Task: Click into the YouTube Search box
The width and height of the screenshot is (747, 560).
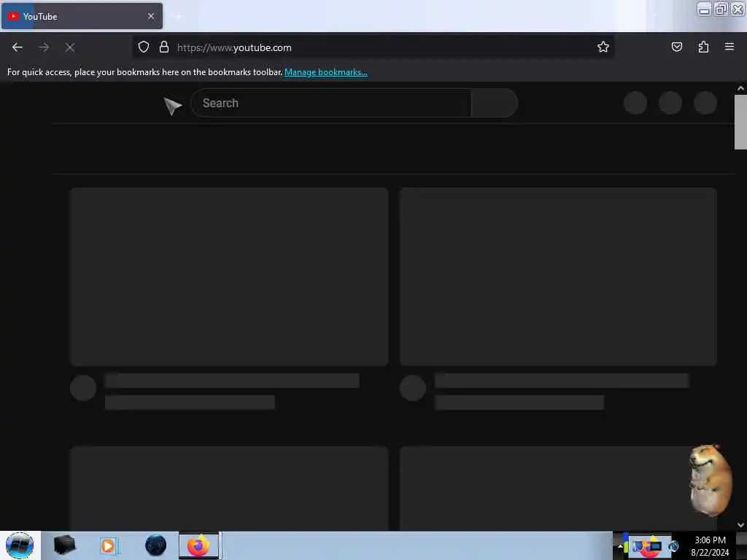Action: pyautogui.click(x=331, y=103)
